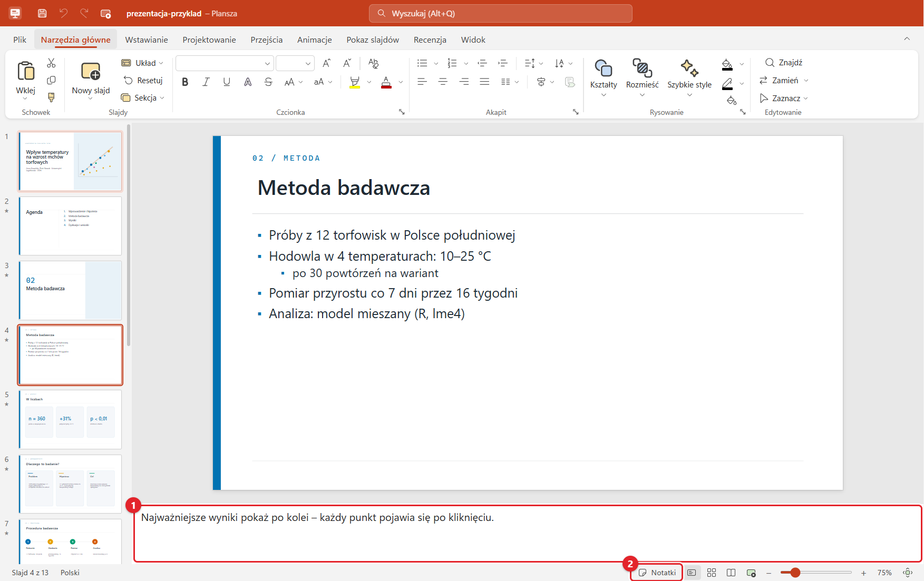The height and width of the screenshot is (581, 924).
Task: Click the Cut scissors icon
Action: pos(51,63)
